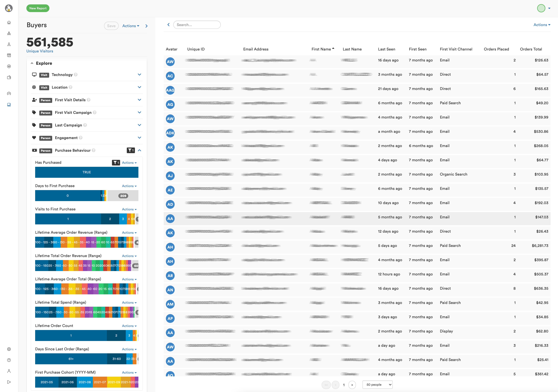Collapse the Purchase Behaviour section
The image size is (558, 392).
[x=139, y=150]
